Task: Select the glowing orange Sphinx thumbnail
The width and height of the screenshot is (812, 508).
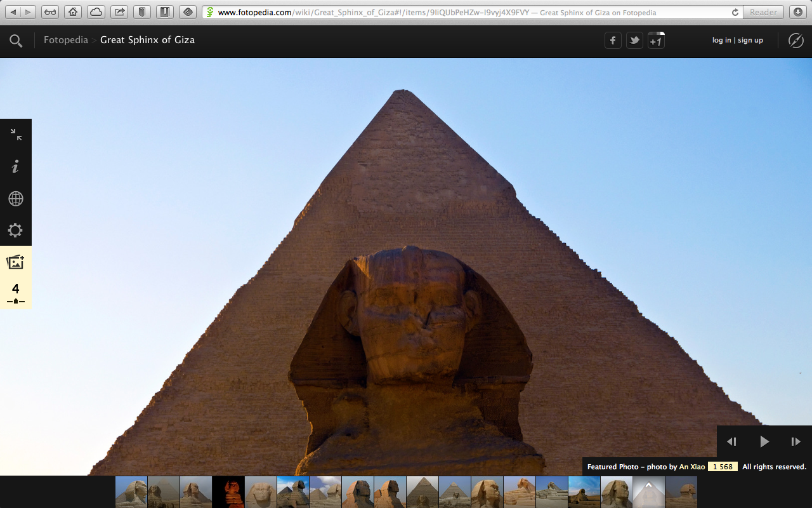Action: click(228, 491)
